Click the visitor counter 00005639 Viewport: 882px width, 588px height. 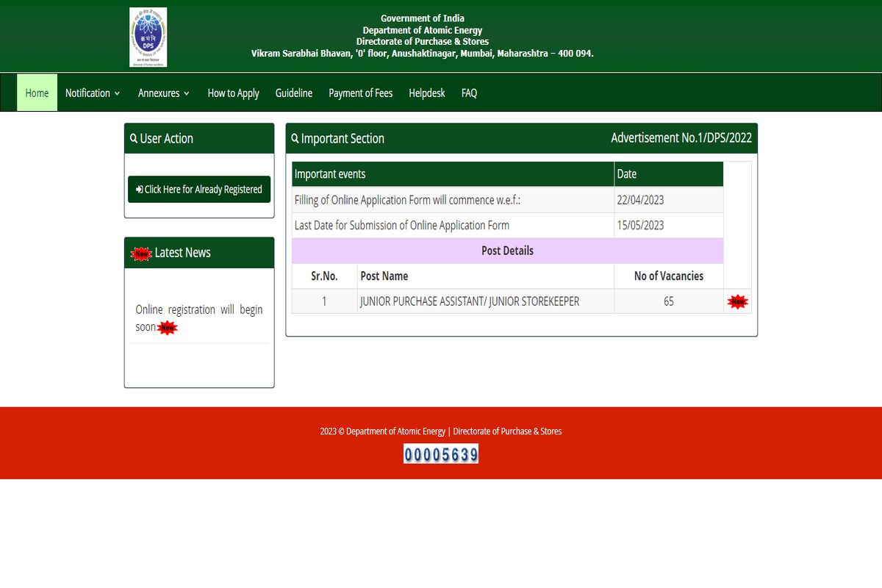click(441, 454)
